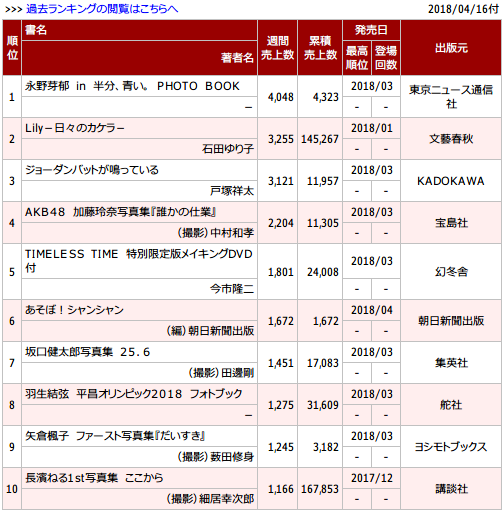Click editor (編)朝日新聞出版 in author row

210,331
